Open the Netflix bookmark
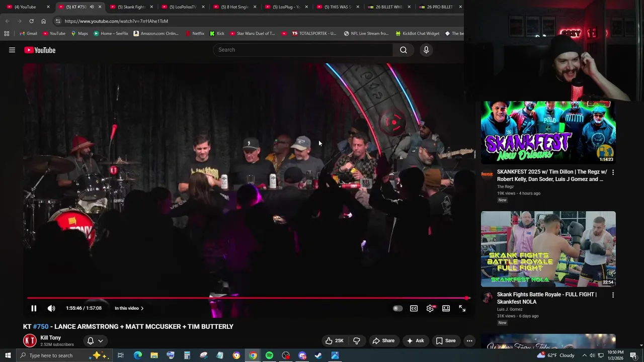This screenshot has width=644, height=362. (195, 34)
